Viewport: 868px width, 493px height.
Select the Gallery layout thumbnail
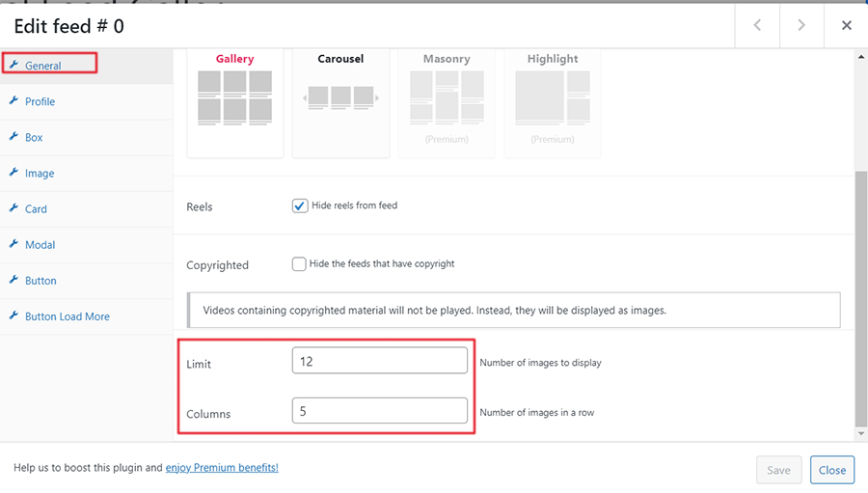234,98
